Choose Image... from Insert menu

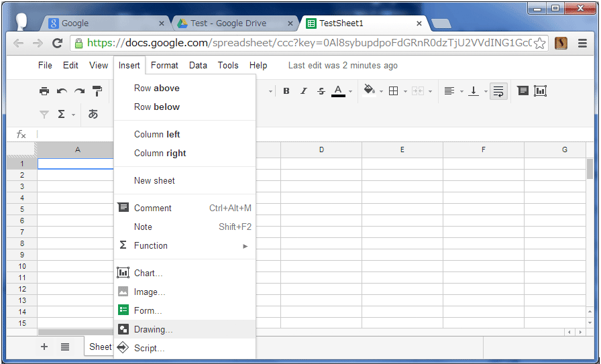tap(184, 292)
